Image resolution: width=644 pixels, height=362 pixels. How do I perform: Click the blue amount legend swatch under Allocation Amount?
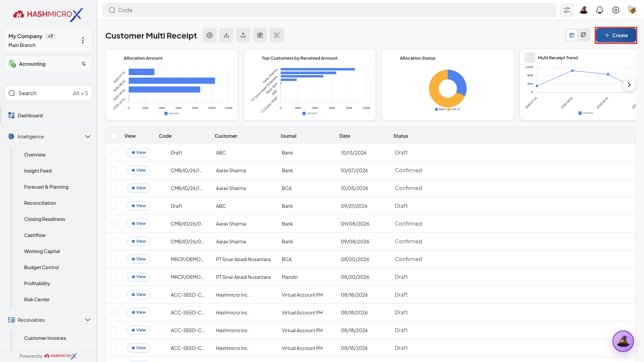(166, 114)
